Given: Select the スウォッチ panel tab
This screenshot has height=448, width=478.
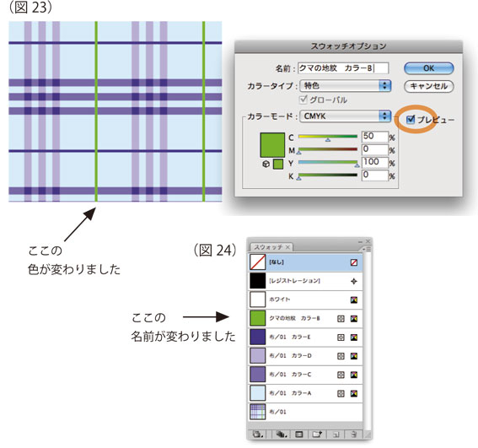Looking at the screenshot, I should tap(271, 247).
